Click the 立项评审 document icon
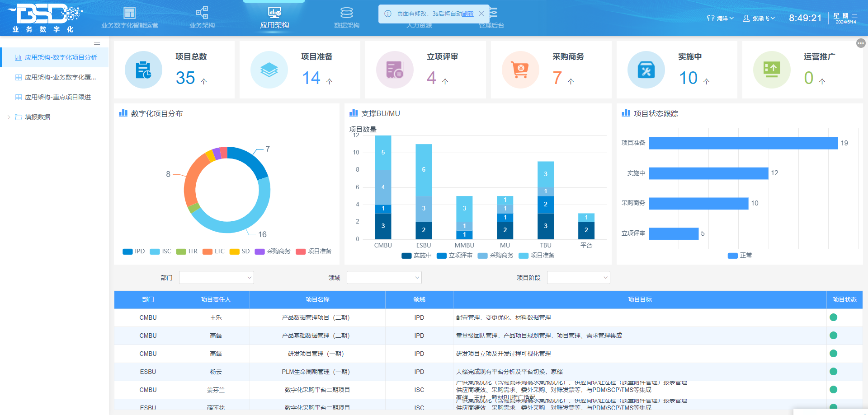Image resolution: width=868 pixels, height=415 pixels. [x=395, y=70]
